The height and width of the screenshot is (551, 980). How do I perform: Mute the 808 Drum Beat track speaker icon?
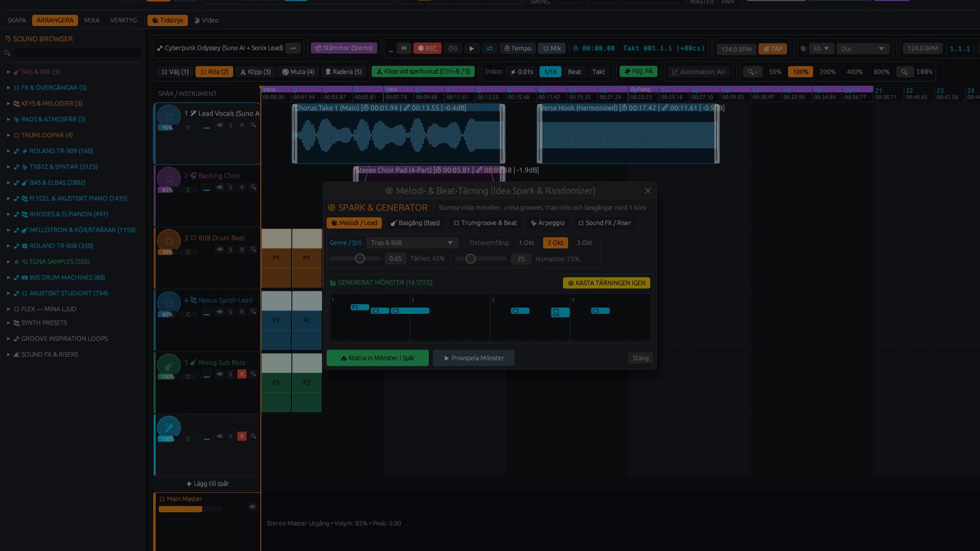click(220, 249)
